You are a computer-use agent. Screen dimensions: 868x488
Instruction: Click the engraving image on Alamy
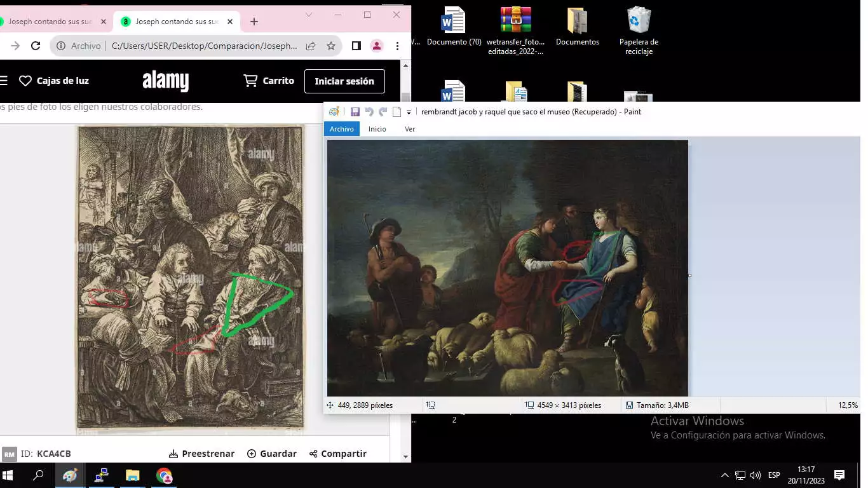point(190,277)
